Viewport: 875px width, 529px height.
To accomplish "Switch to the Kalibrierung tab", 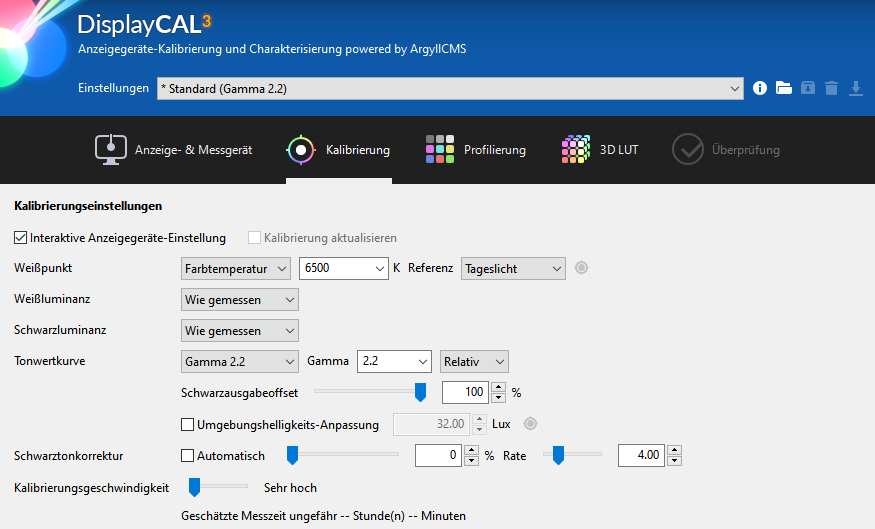I will pyautogui.click(x=338, y=150).
